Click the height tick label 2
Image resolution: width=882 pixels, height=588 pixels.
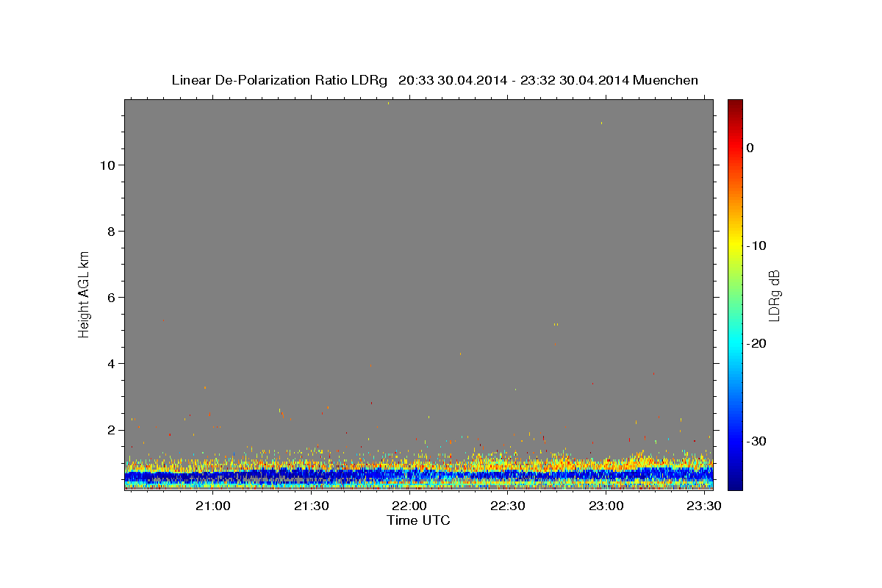110,430
